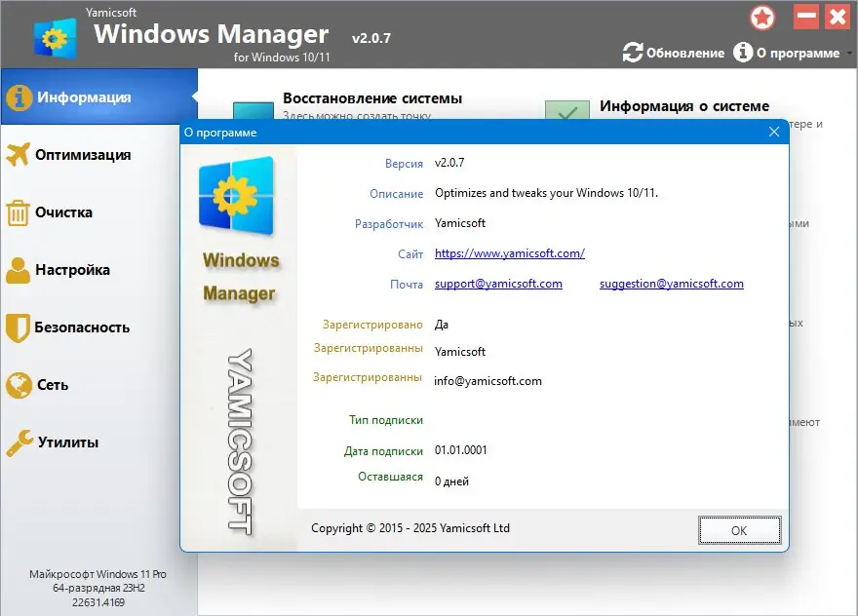
Task: Click Да registered value
Action: click(x=441, y=325)
